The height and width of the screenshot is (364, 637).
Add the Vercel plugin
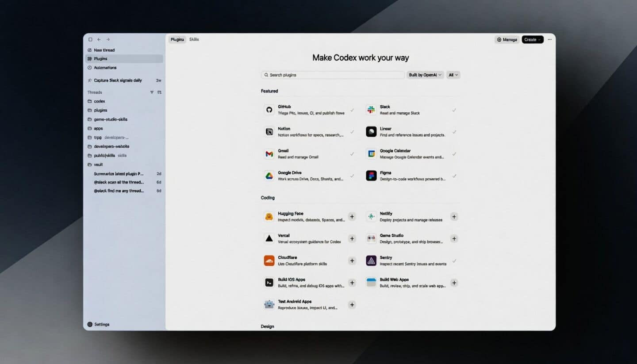tap(352, 239)
